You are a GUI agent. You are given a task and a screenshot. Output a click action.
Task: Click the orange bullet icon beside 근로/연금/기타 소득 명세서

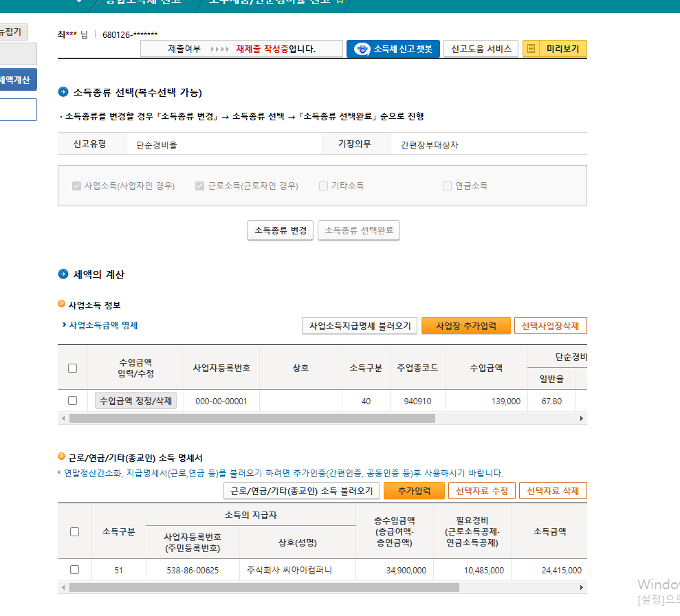point(62,457)
